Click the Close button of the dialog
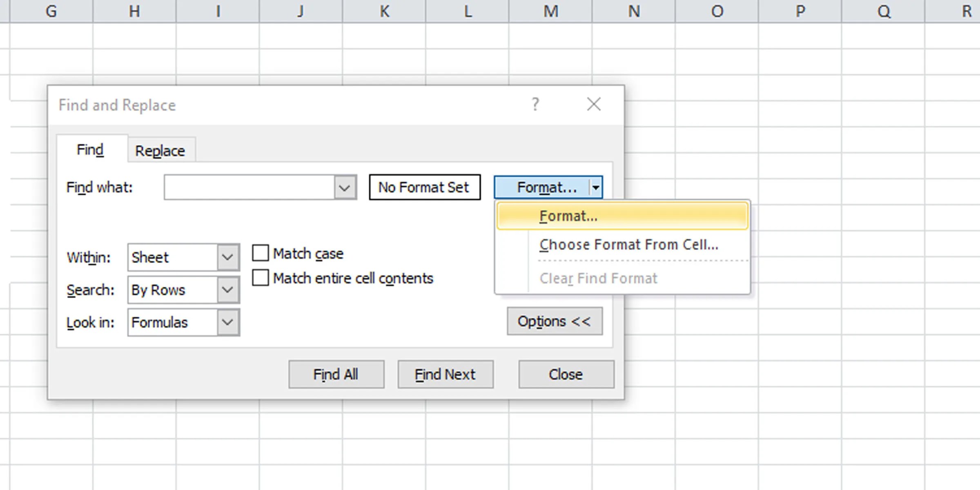This screenshot has width=980, height=490. point(566,374)
